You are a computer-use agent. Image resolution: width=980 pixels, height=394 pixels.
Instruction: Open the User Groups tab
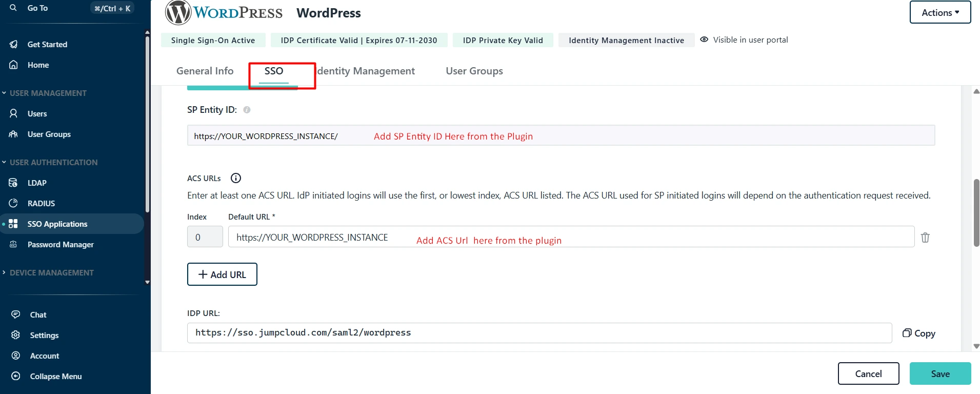tap(474, 71)
